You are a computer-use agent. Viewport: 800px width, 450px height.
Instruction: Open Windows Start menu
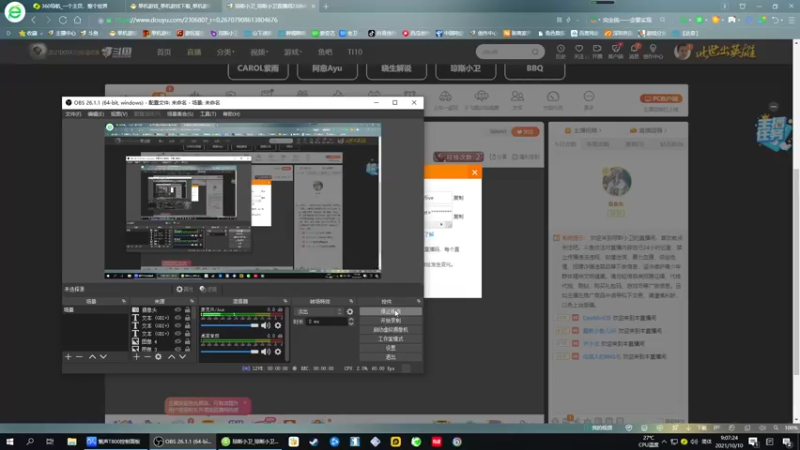[x=10, y=441]
